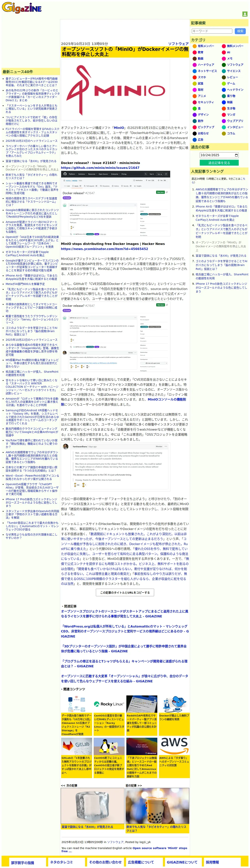This screenshot has height=868, width=250.
Task: Open the 3Dプリンター open source related article
Action: 124,649
